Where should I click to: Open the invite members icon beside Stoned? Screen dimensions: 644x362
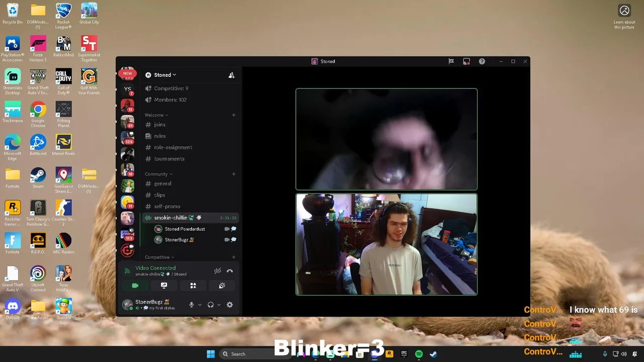click(x=231, y=75)
